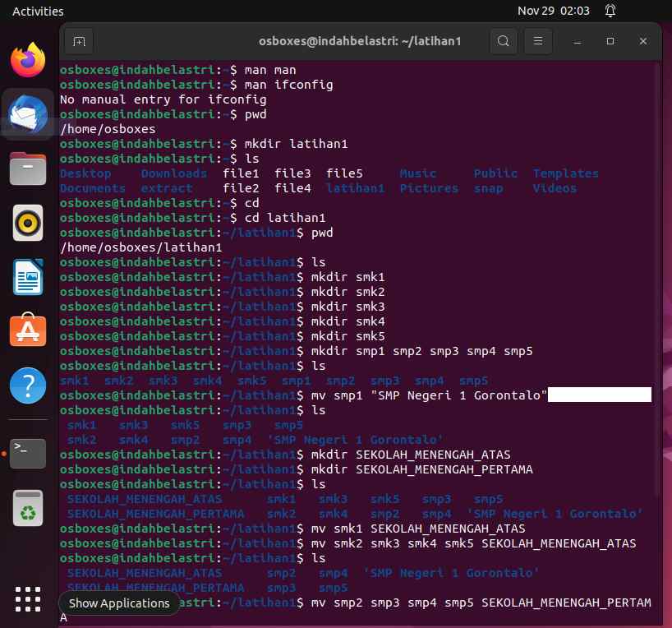Viewport: 672px width, 628px height.
Task: Open terminal search magnifier
Action: coord(503,41)
